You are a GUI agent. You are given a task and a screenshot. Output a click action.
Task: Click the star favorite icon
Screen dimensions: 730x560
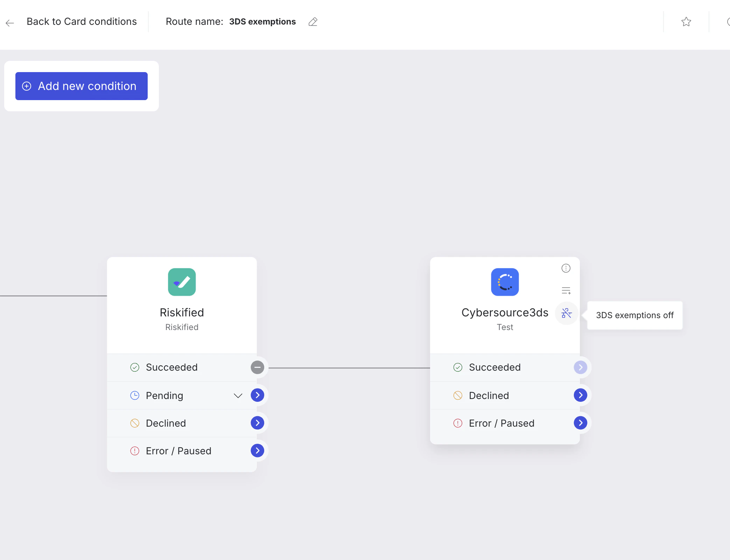[x=686, y=22]
